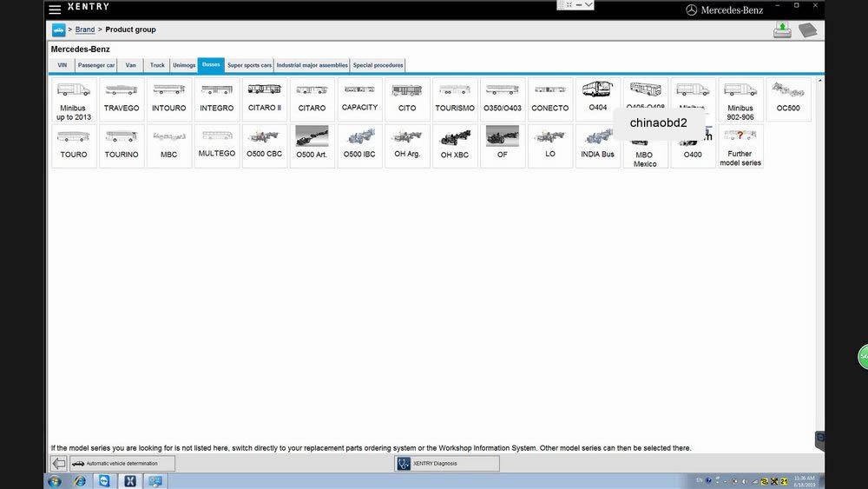
Task: Click the vehicle home icon in breadcrumb
Action: point(58,30)
